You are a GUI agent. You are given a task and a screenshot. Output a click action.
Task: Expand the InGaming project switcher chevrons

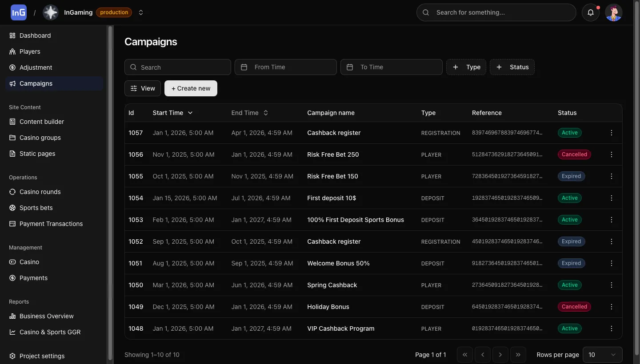coord(141,12)
